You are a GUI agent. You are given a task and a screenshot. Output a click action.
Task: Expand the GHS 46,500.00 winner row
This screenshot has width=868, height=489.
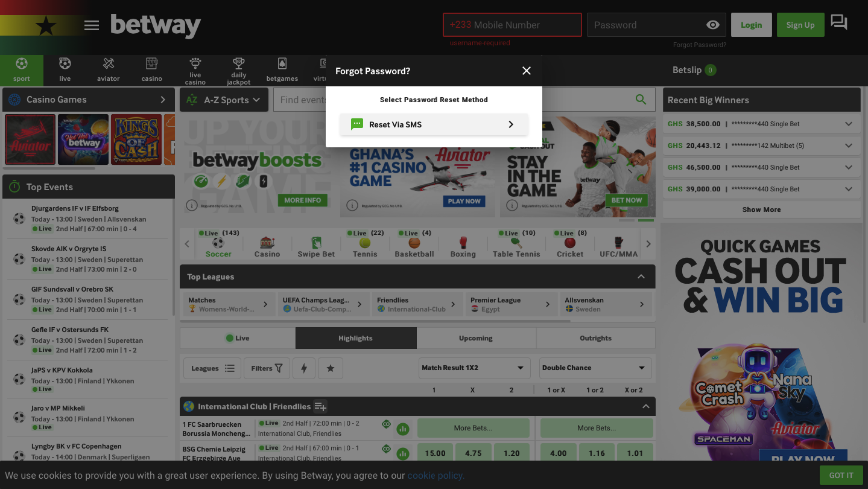761,167
